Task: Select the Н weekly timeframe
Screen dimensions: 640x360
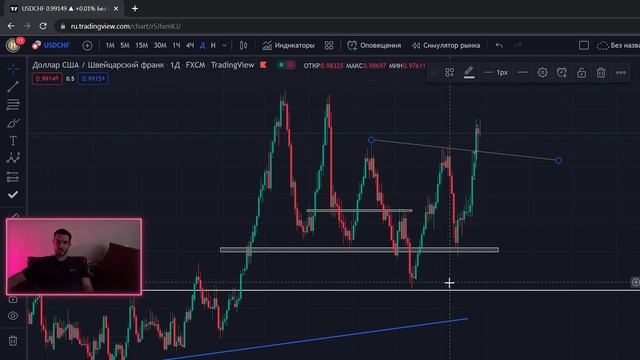Action: click(213, 46)
